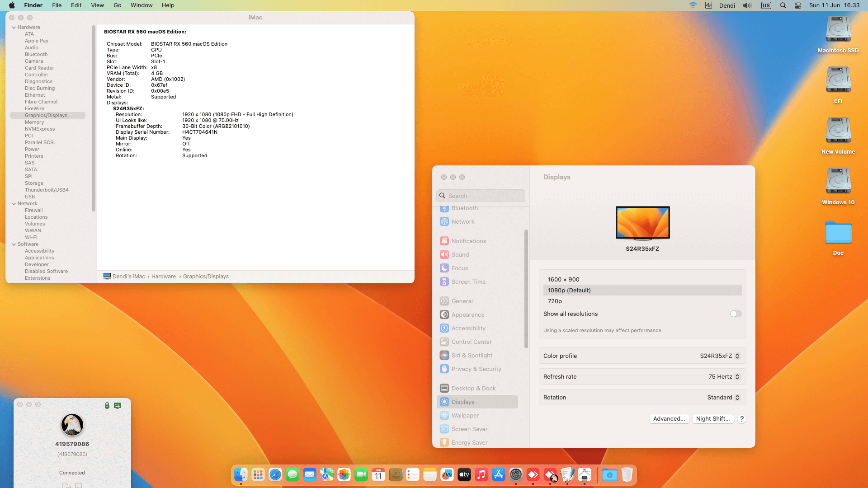The image size is (868, 488).
Task: Open the Rotation dropdown
Action: (x=723, y=397)
